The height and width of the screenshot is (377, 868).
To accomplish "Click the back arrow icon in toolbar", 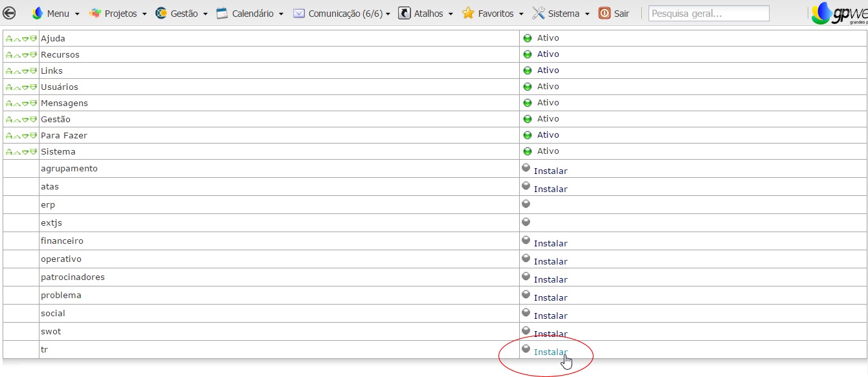I will click(10, 13).
